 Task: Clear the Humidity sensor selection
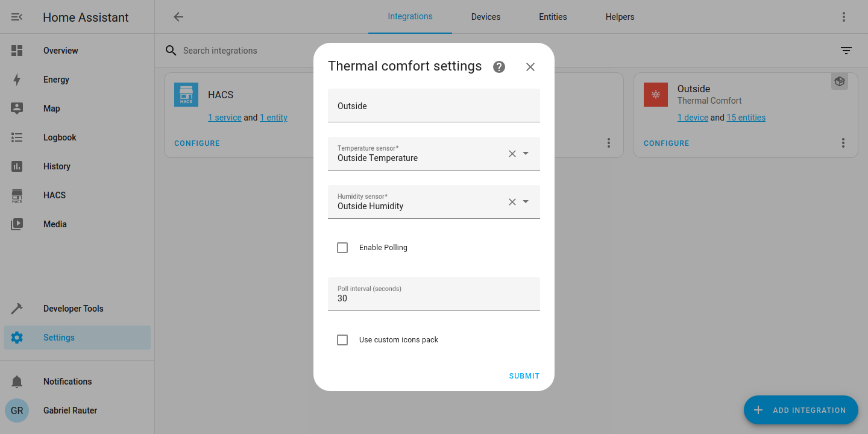(x=512, y=202)
